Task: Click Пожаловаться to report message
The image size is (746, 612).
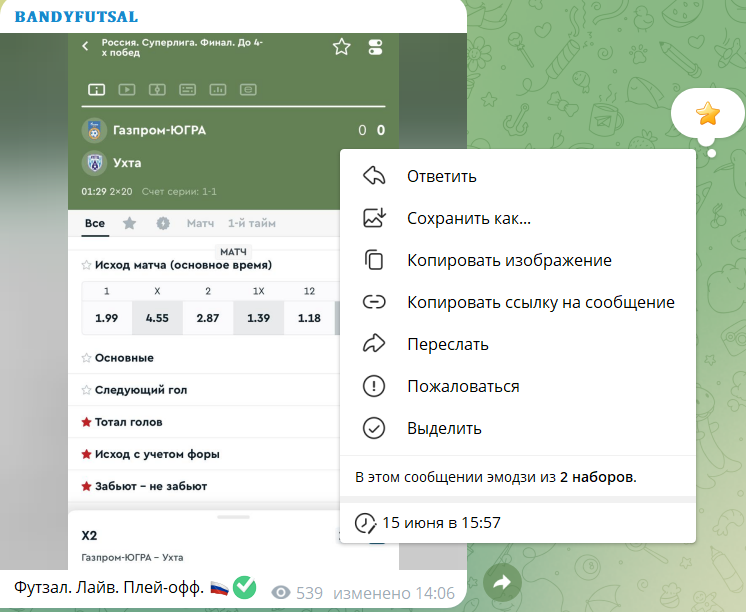Action: click(x=462, y=386)
